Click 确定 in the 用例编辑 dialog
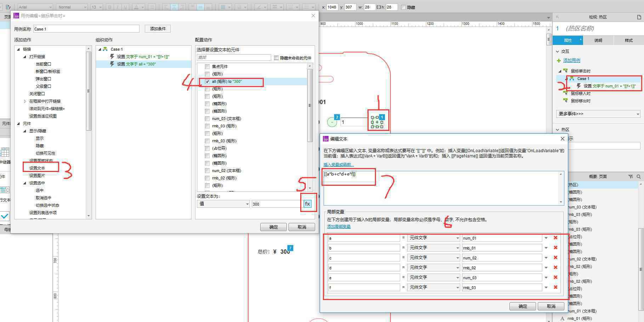 [273, 227]
